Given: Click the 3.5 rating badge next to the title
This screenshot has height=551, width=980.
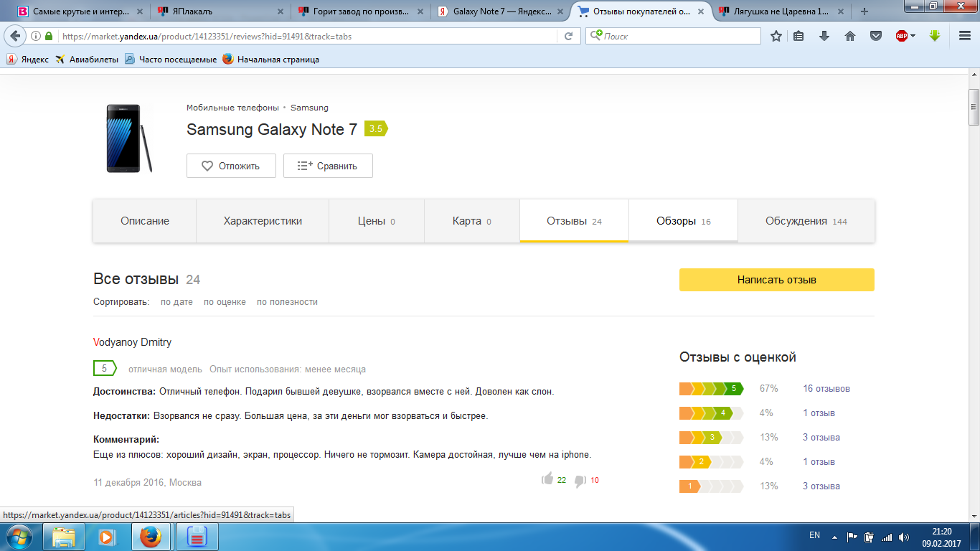Looking at the screenshot, I should [376, 128].
